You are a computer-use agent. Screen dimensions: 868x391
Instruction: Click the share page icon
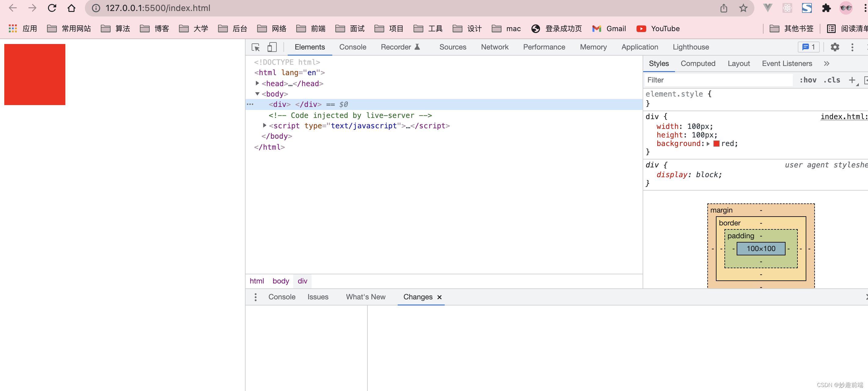[x=724, y=8]
